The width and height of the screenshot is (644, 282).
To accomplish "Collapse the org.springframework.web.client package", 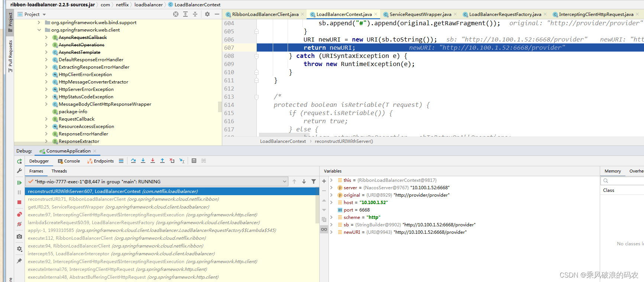I will pyautogui.click(x=39, y=30).
